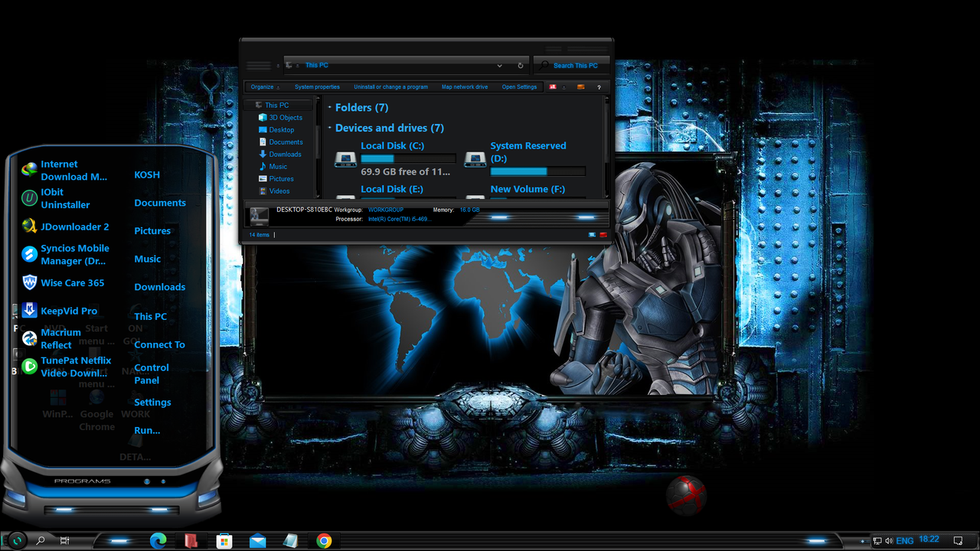Launch Google Chrome from taskbar

point(324,540)
